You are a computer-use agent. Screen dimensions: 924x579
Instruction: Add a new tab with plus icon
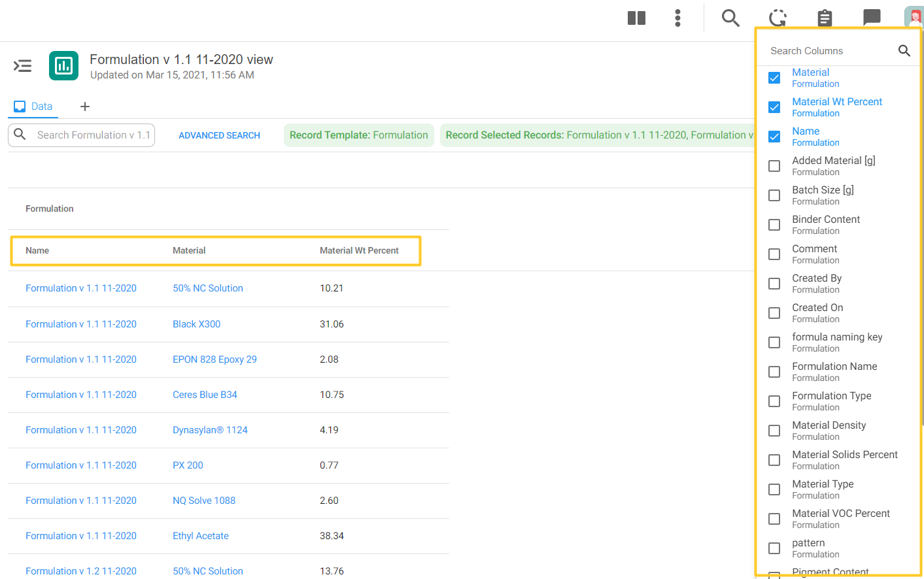pyautogui.click(x=84, y=107)
